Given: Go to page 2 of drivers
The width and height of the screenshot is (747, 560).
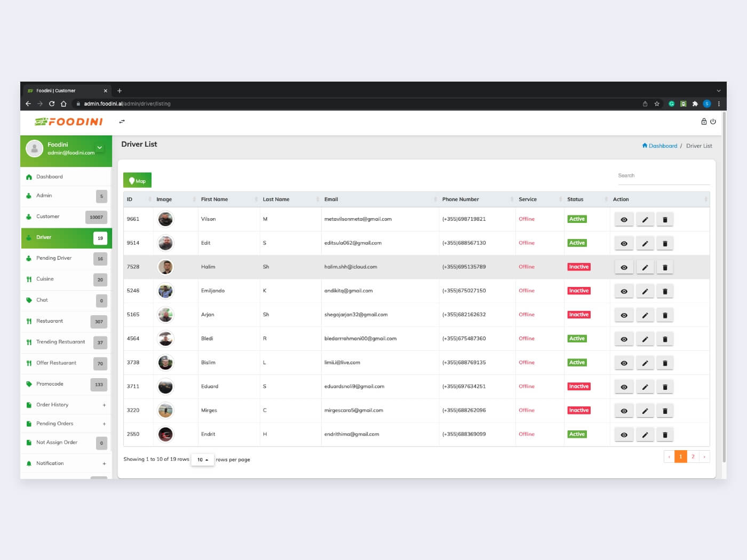Looking at the screenshot, I should [x=693, y=457].
